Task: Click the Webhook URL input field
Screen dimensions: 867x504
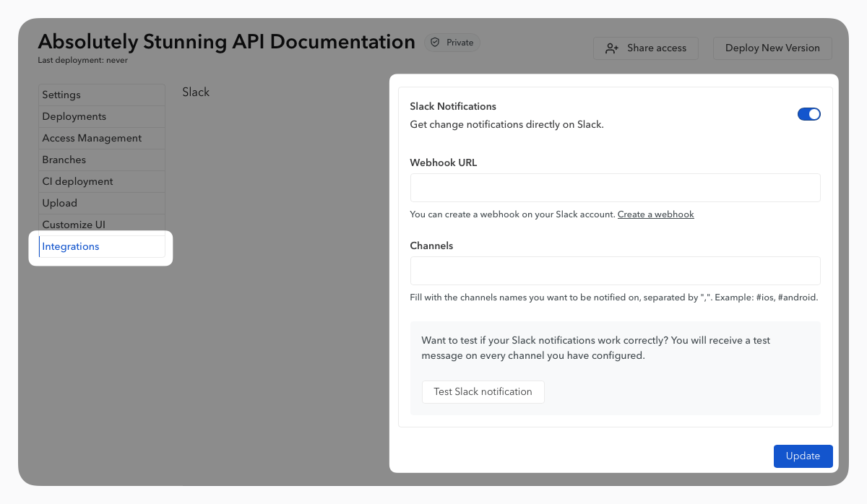Action: tap(615, 188)
